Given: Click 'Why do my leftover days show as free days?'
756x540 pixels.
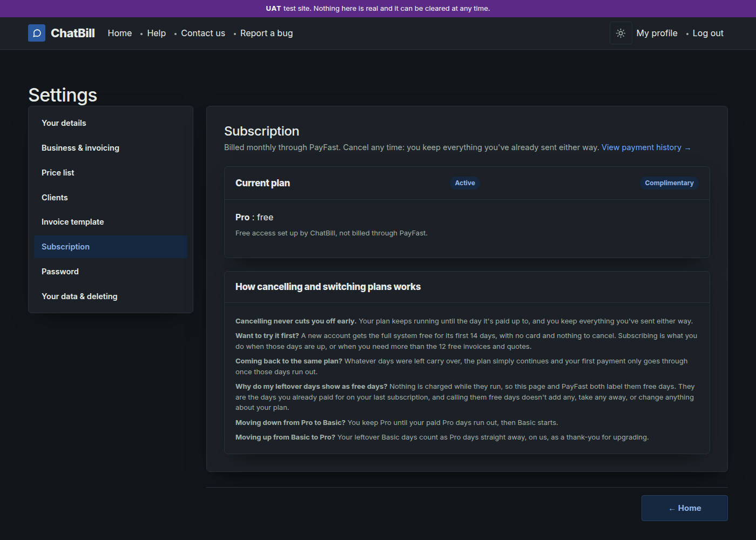Looking at the screenshot, I should pyautogui.click(x=312, y=387).
